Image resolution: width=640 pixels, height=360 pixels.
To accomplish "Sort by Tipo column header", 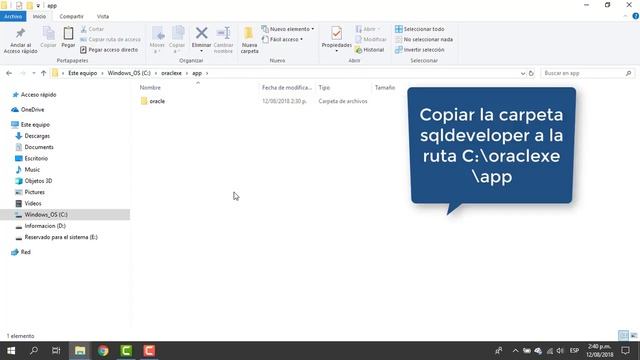I will [324, 87].
